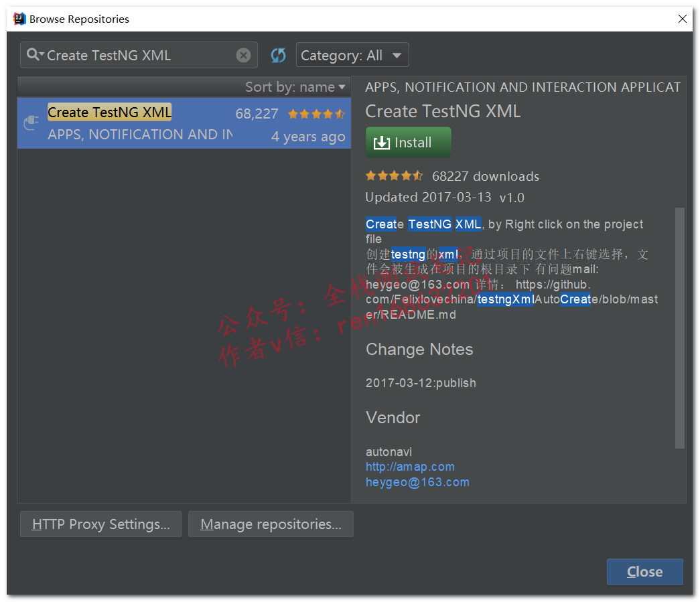
Task: Click the star rating beside 68227 downloads
Action: coord(394,176)
